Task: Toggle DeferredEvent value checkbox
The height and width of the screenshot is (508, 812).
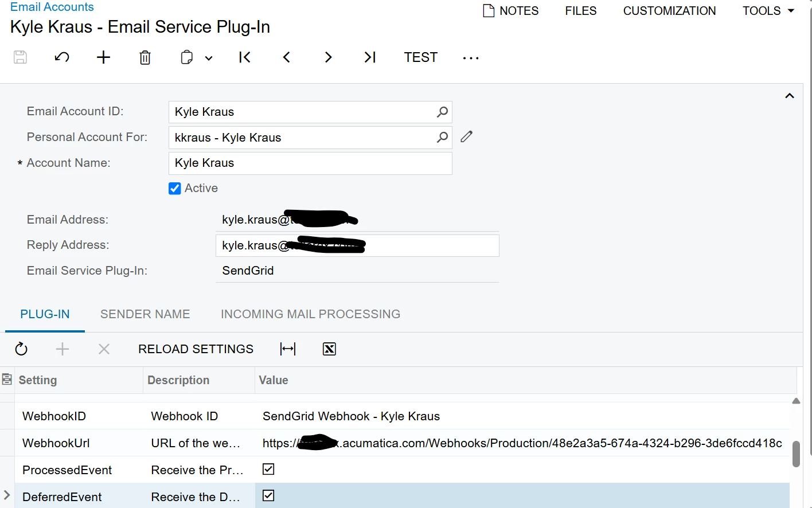Action: point(268,495)
